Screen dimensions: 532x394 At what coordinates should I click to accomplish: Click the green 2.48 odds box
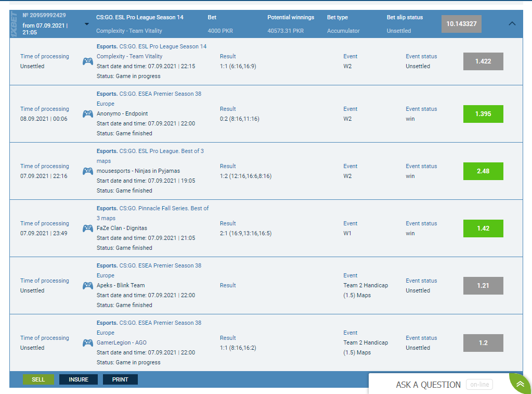pyautogui.click(x=483, y=171)
